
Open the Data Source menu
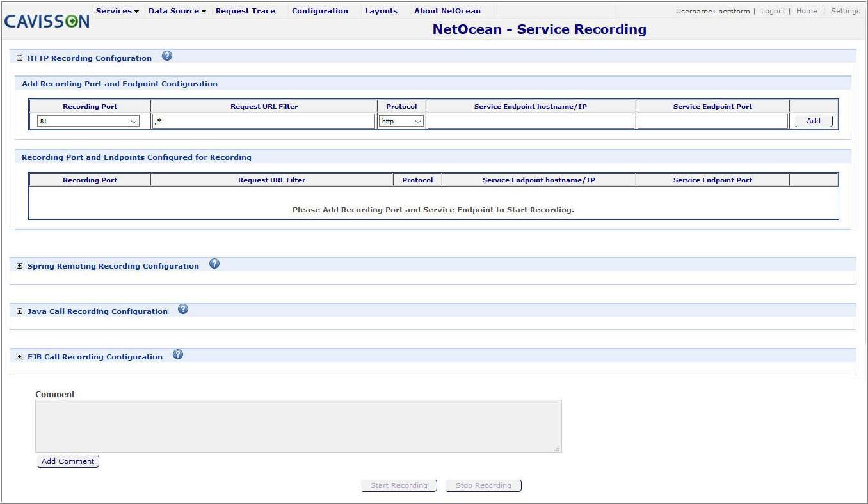point(177,11)
